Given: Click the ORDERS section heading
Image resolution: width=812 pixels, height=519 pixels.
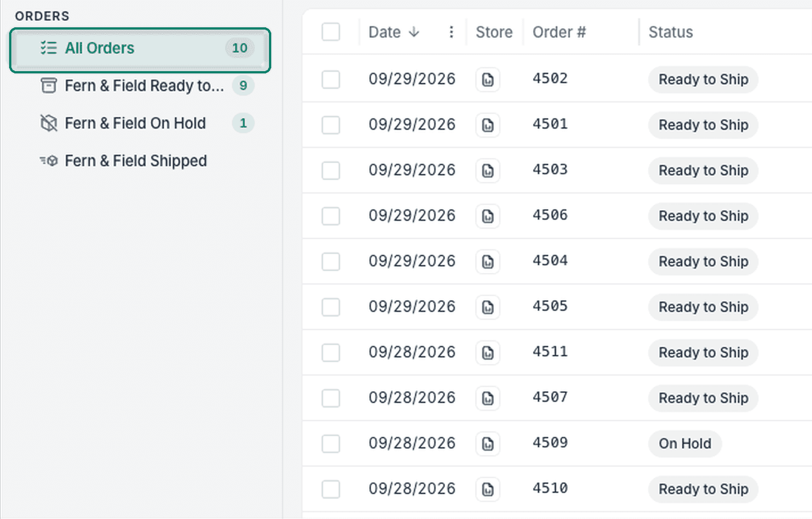Looking at the screenshot, I should (42, 16).
